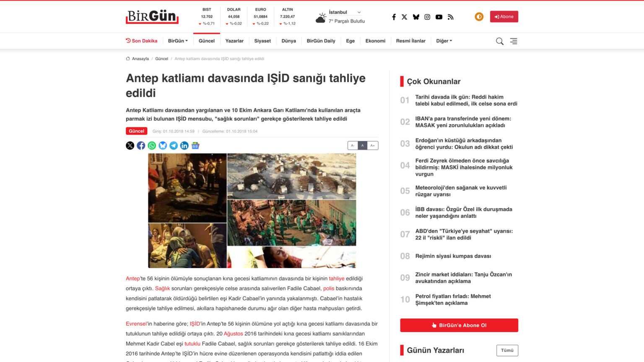Share article via Telegram icon

[x=174, y=145]
